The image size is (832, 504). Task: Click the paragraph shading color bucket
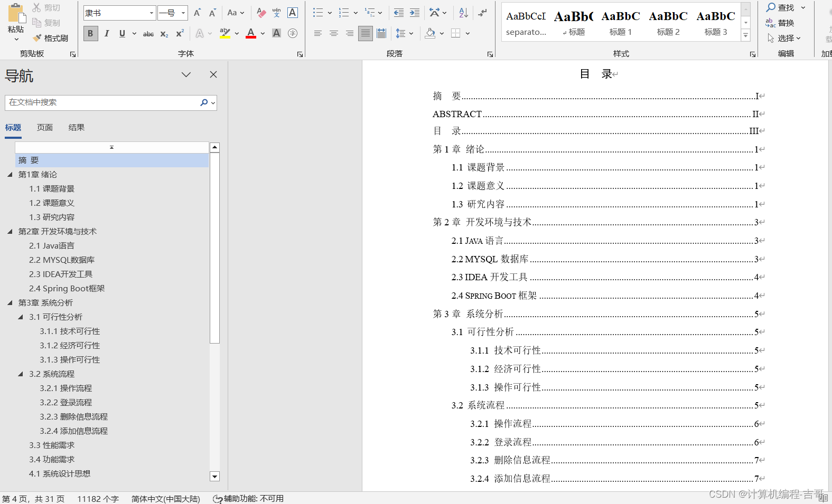pyautogui.click(x=430, y=33)
